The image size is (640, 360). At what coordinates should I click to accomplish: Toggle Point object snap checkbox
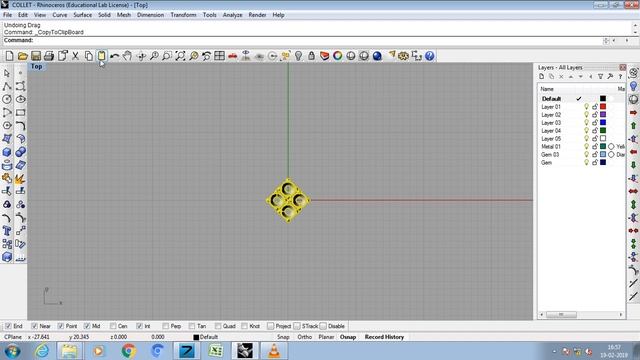pyautogui.click(x=60, y=326)
